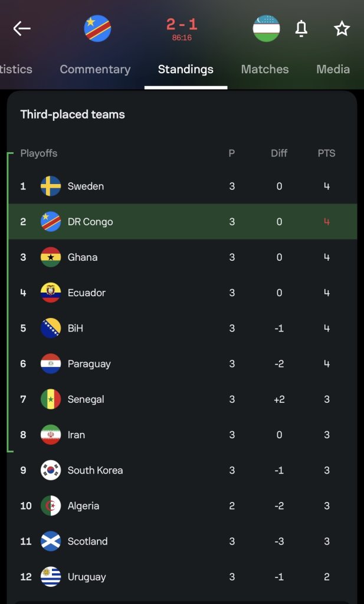The image size is (364, 604).
Task: Open the Media tab
Action: click(333, 70)
